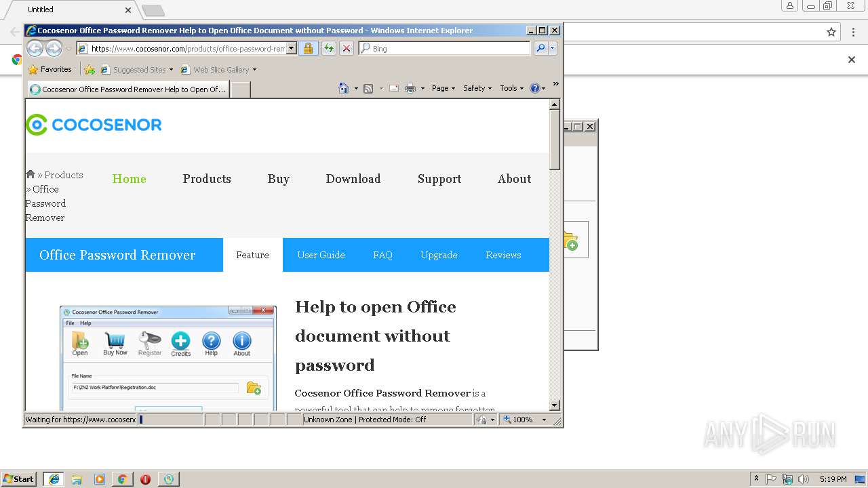
Task: Open Windows Media Player from taskbar
Action: pyautogui.click(x=100, y=479)
